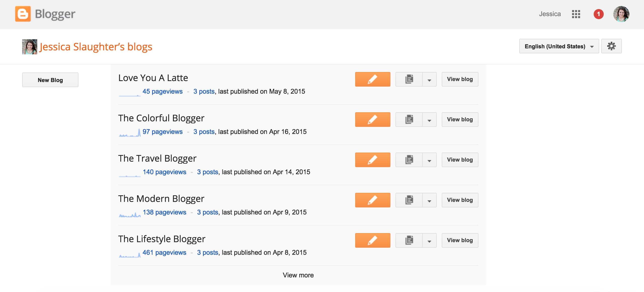Open the 461 pageviews link
The height and width of the screenshot is (292, 644).
164,252
